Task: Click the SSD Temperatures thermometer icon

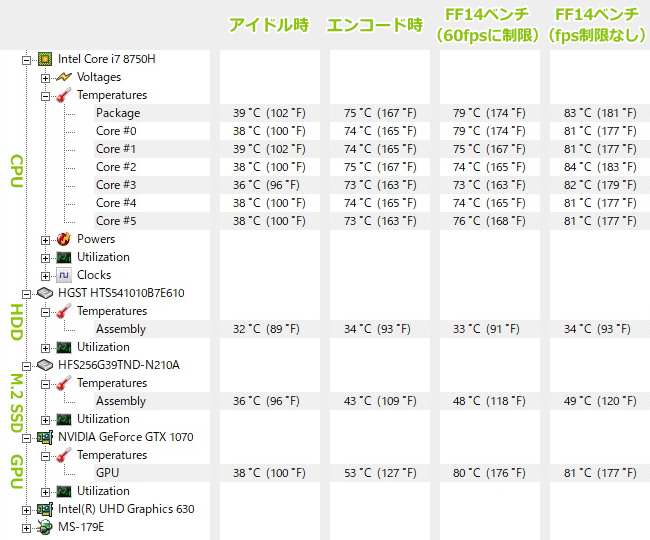Action: 64,383
